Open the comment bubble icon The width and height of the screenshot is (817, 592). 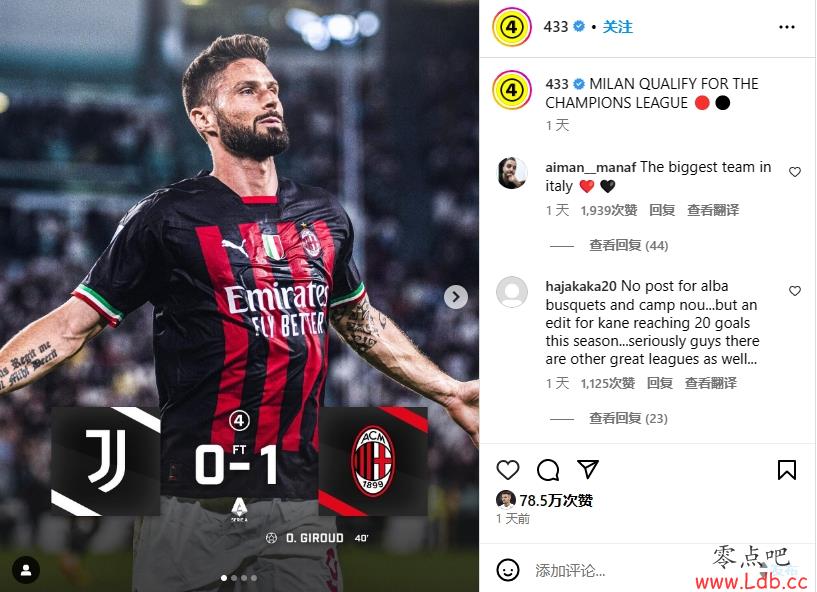548,470
